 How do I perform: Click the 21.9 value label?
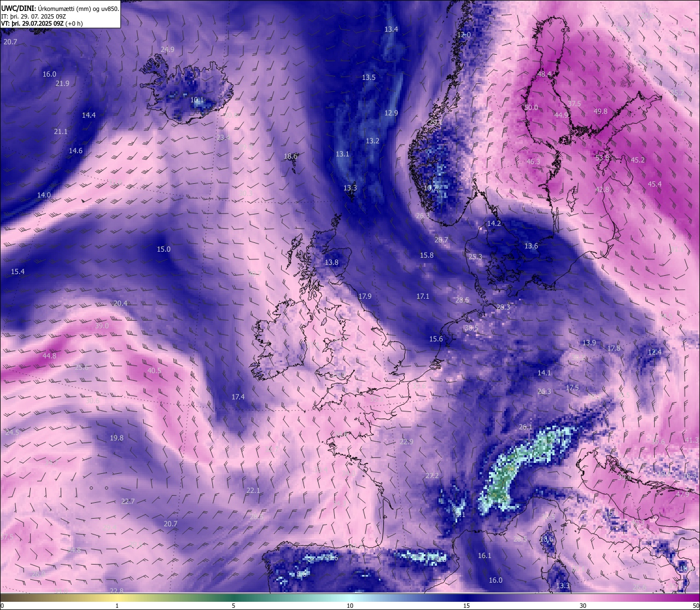click(62, 83)
